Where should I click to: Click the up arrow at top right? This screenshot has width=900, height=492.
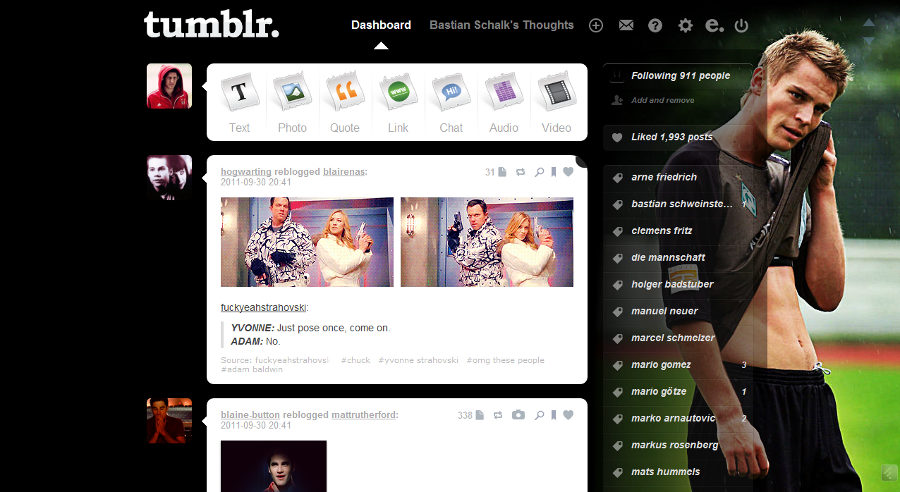(x=869, y=23)
